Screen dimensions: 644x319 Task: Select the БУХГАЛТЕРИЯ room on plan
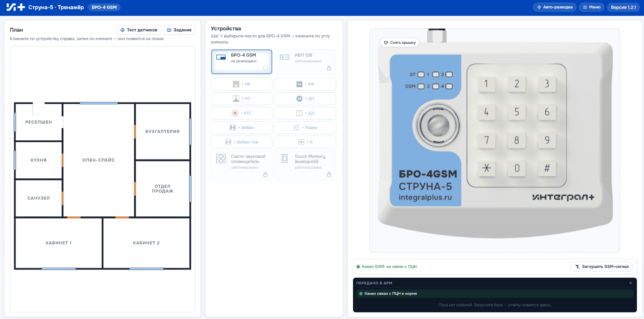[x=162, y=132]
